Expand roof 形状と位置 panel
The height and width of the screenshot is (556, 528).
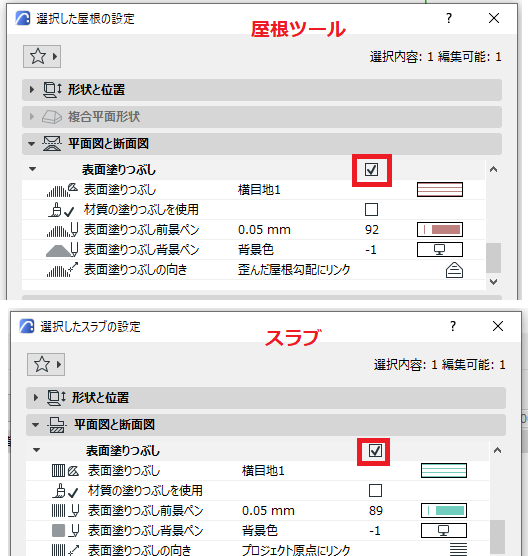click(x=262, y=90)
